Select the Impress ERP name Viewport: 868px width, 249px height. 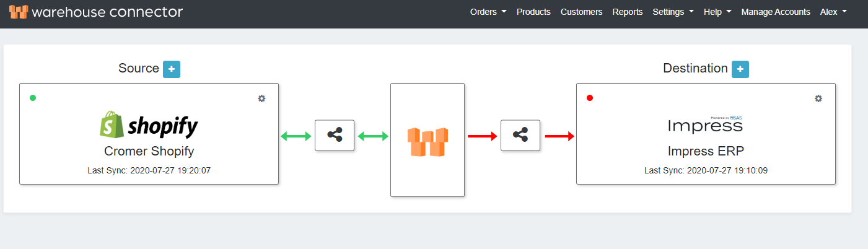click(706, 152)
